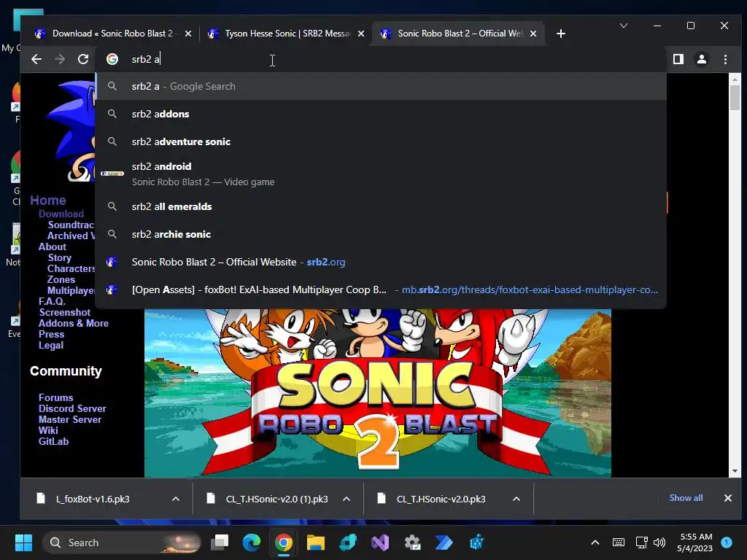Open the About sidebar link

53,246
